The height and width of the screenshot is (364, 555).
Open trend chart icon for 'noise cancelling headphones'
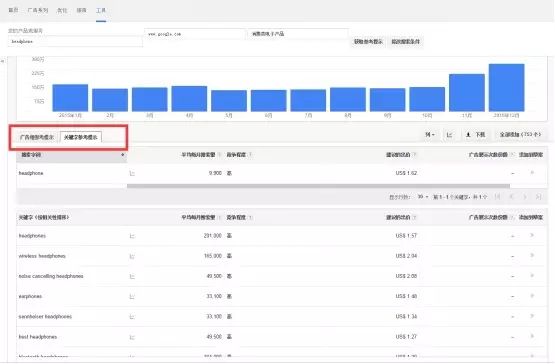coord(132,277)
